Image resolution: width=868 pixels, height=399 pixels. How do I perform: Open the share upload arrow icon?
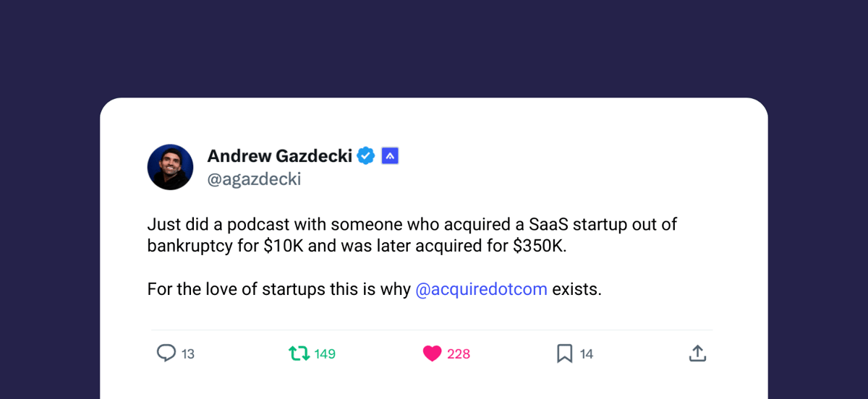coord(697,353)
